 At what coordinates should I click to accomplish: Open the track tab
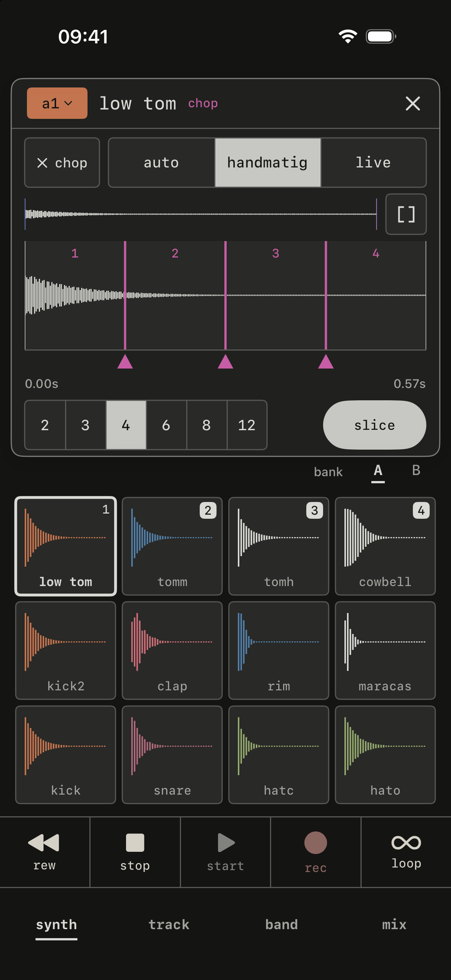tap(169, 924)
